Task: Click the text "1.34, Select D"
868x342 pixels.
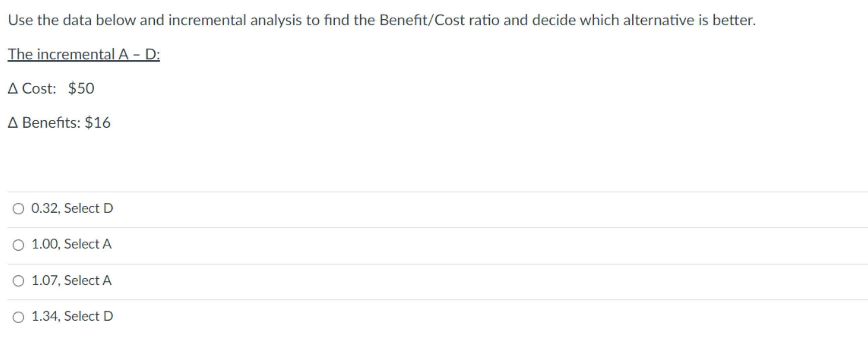Action: pos(72,316)
